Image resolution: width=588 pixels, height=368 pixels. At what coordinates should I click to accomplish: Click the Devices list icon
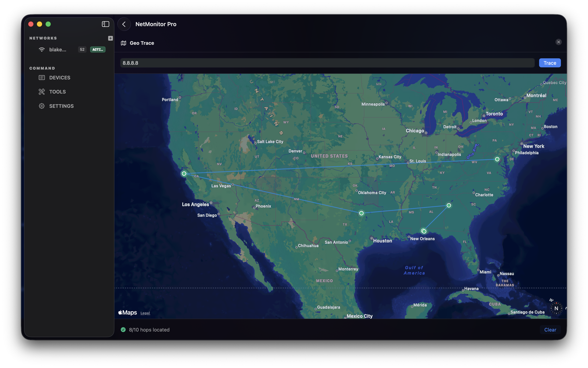42,78
